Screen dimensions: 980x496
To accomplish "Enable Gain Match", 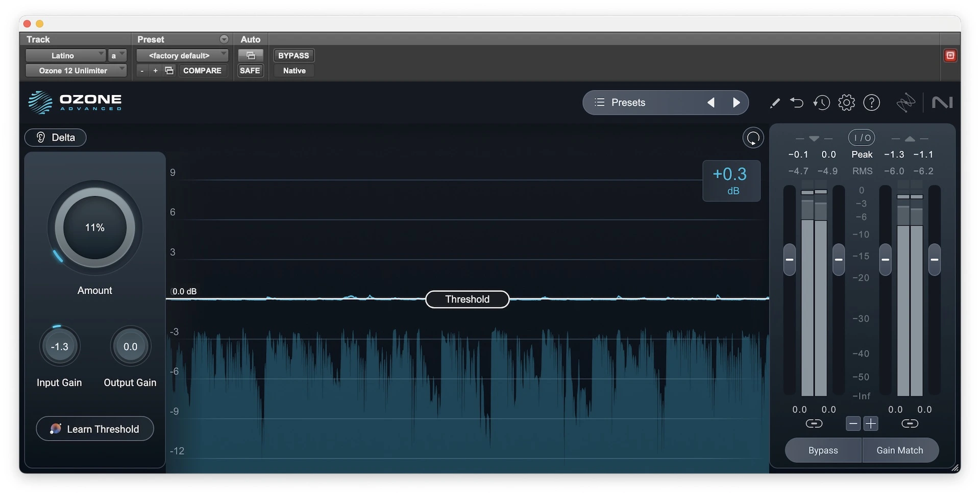I will point(899,450).
